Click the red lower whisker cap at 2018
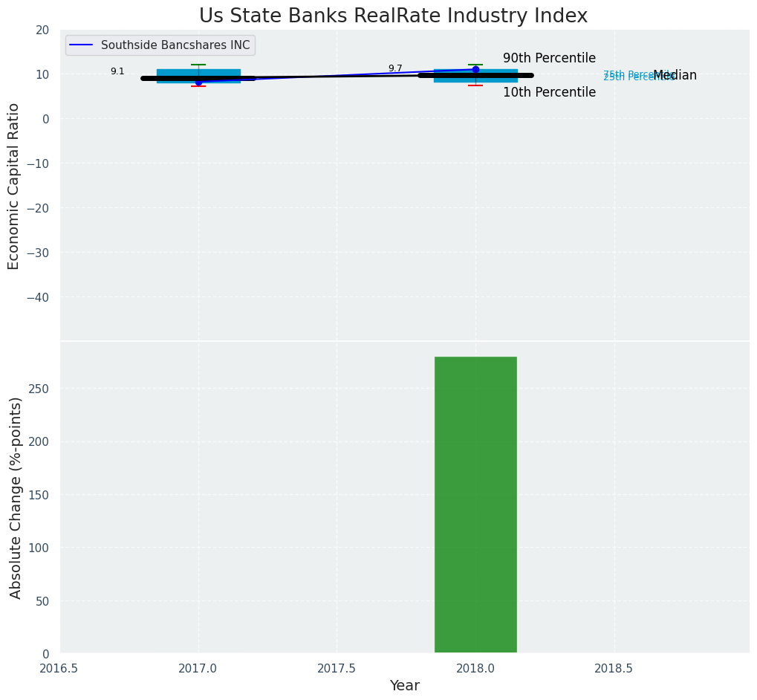The height and width of the screenshot is (700, 757). (475, 85)
